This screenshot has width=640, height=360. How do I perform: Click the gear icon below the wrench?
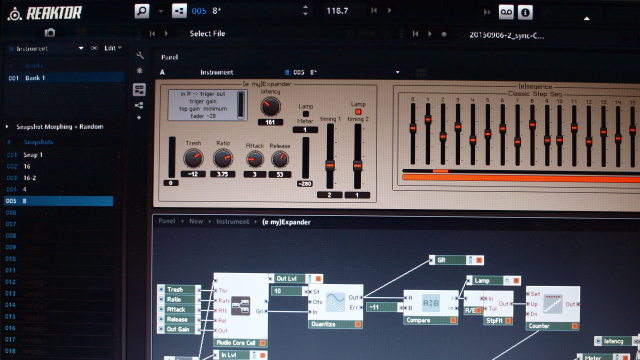coord(140,71)
